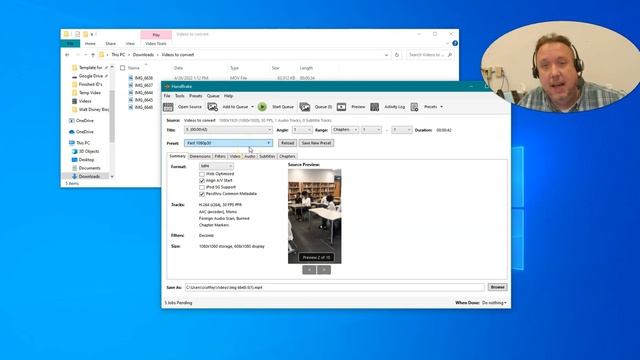Switch to the Audio tab
The image size is (640, 360).
coord(250,156)
